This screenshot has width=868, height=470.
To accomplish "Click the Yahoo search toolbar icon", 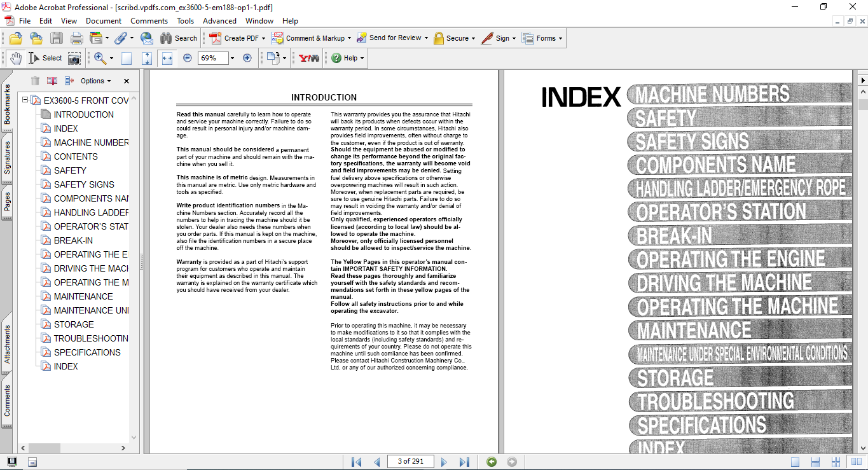I will coord(309,58).
